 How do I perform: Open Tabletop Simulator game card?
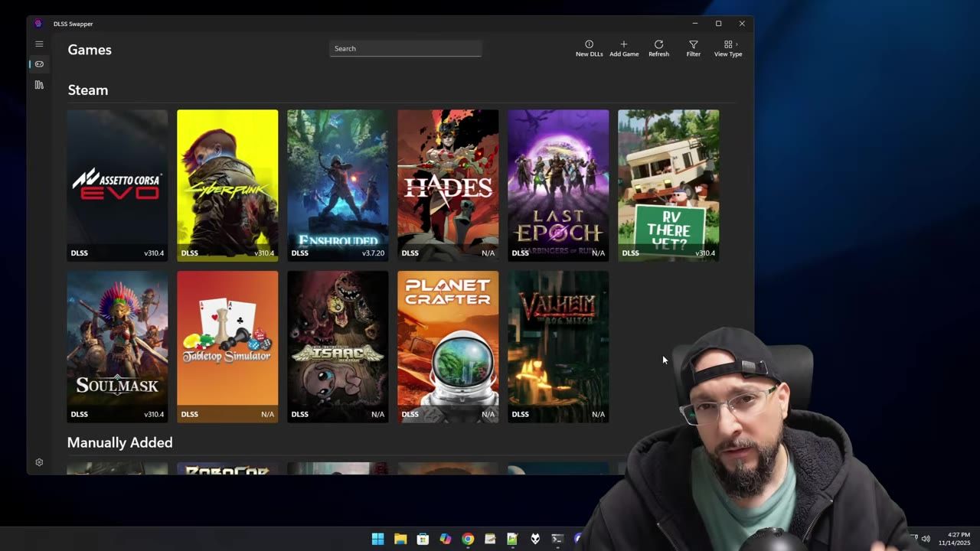point(227,347)
